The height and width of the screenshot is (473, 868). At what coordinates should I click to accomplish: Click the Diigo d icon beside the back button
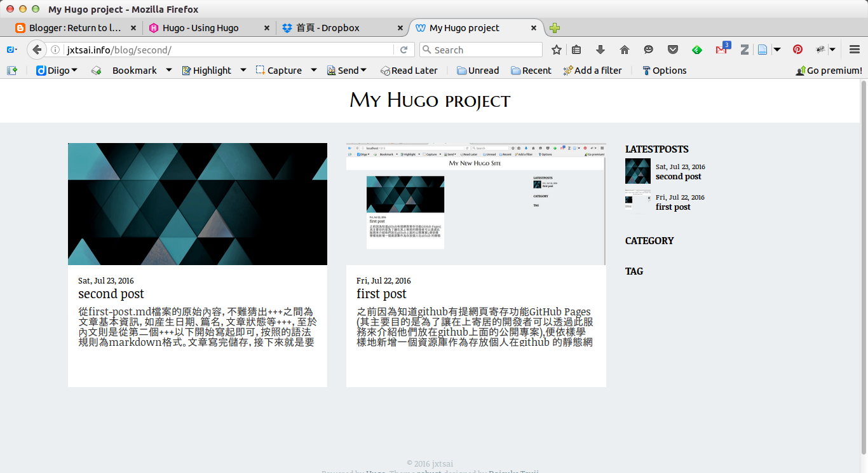(x=11, y=50)
